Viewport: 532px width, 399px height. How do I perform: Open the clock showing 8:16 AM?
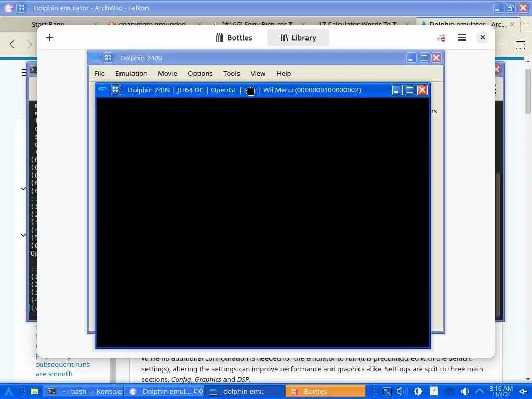coord(501,391)
